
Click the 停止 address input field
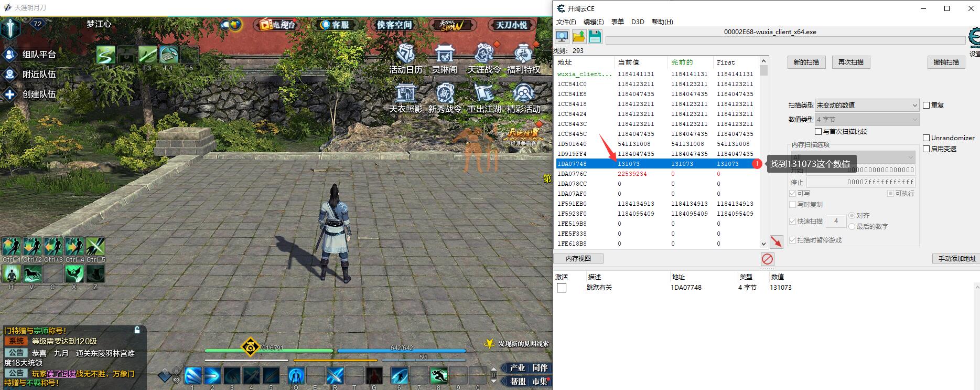[x=861, y=182]
